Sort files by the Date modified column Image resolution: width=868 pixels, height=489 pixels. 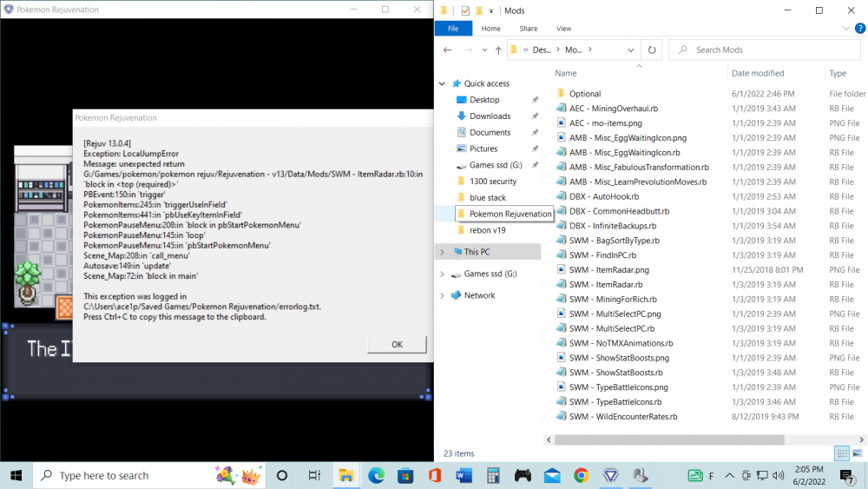pyautogui.click(x=758, y=74)
